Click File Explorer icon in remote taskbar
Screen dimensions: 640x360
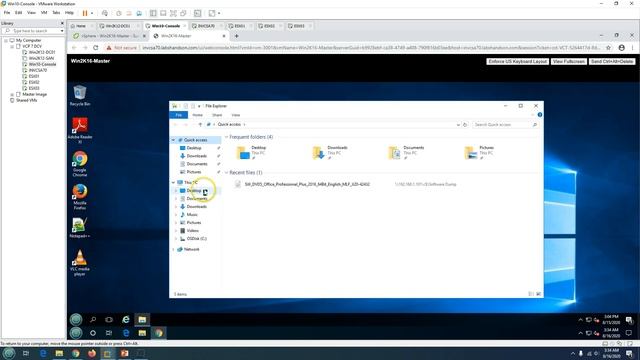point(142,320)
